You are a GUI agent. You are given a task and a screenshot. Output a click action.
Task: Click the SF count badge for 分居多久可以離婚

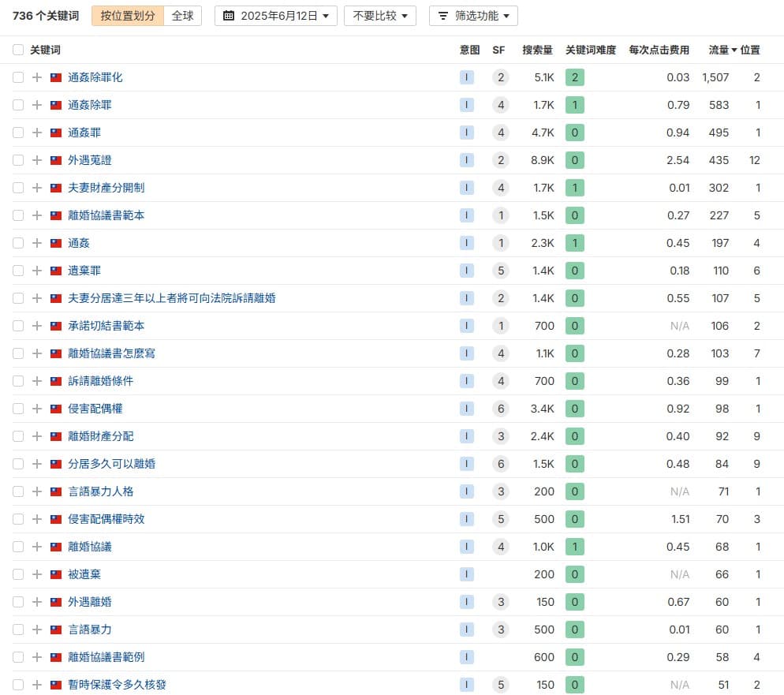coord(501,464)
